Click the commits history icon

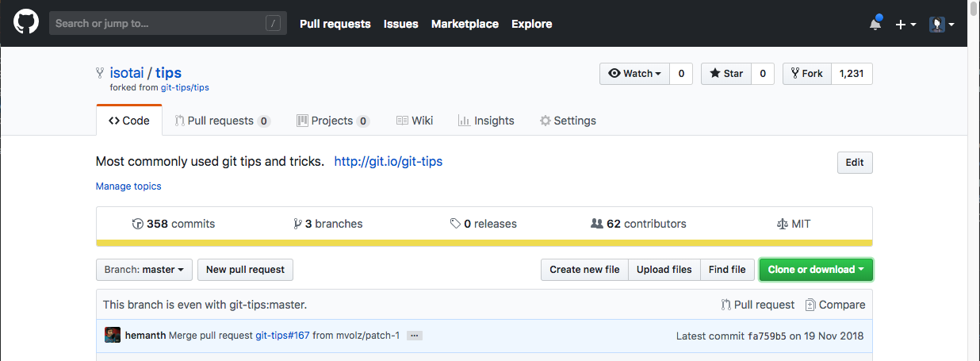[138, 224]
